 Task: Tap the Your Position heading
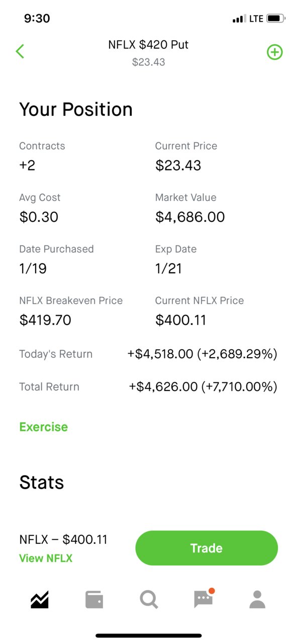pos(76,109)
